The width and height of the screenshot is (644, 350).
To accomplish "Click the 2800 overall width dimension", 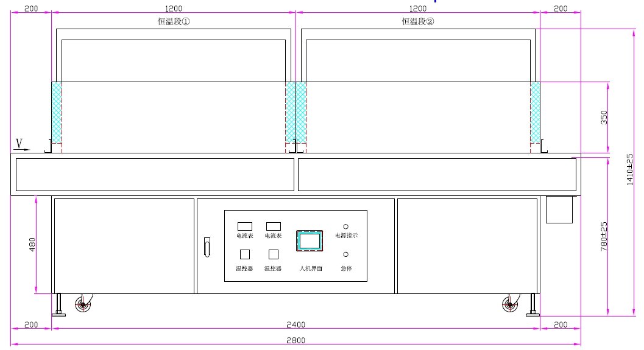I will pyautogui.click(x=296, y=340).
